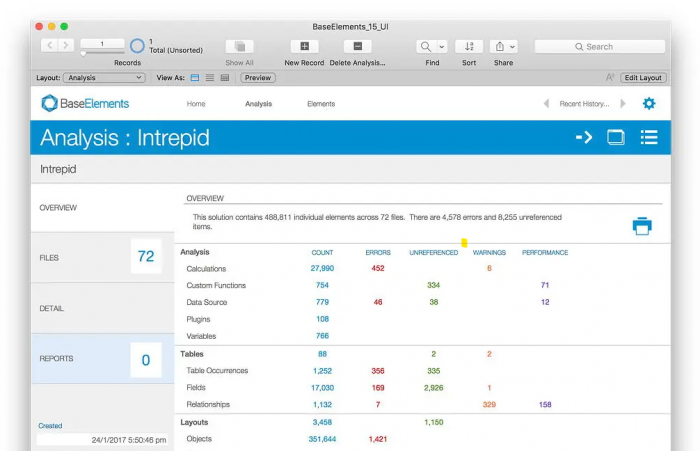The image size is (700, 451).
Task: Select the FILES sidebar section
Action: [x=103, y=258]
